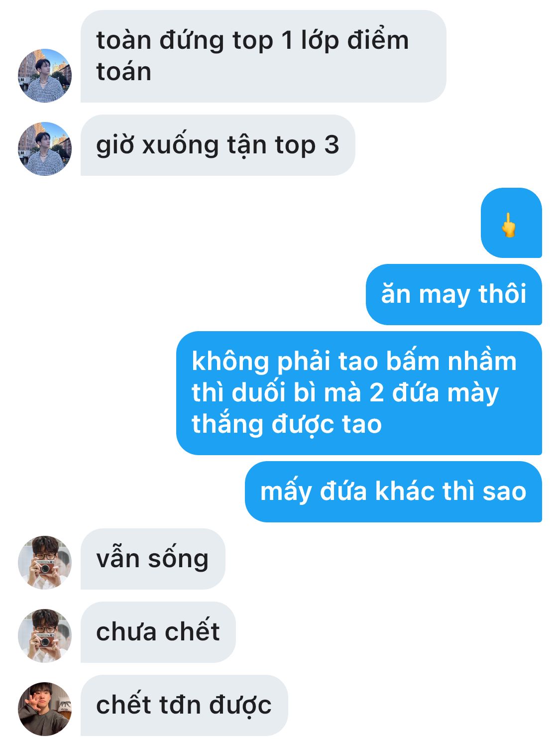560x739 pixels.
Task: Tap the "giờ xuống tận top 3" message
Action: point(218,145)
